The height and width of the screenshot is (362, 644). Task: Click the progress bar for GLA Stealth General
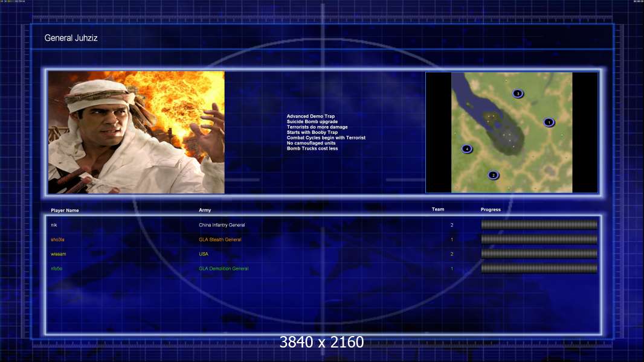pyautogui.click(x=539, y=240)
